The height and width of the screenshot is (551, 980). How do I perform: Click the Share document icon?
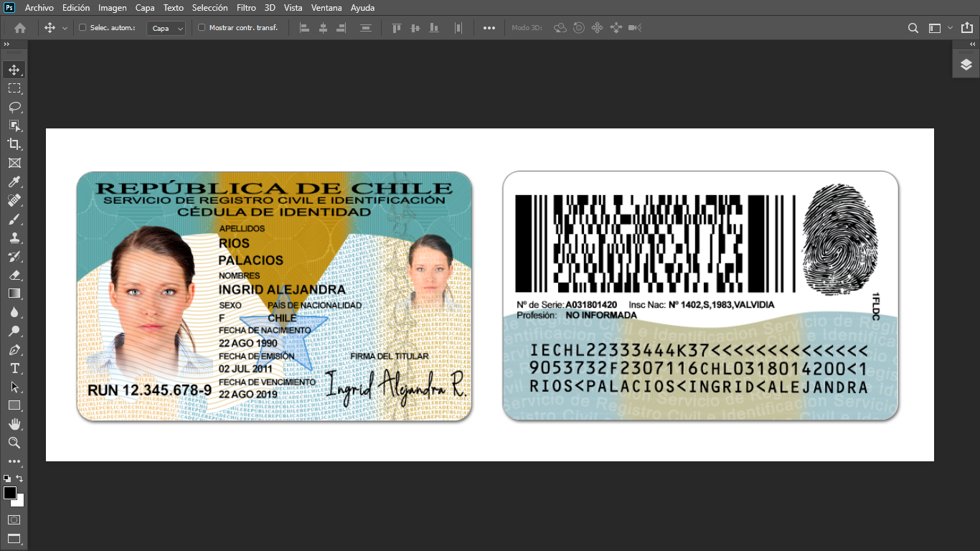coord(966,28)
